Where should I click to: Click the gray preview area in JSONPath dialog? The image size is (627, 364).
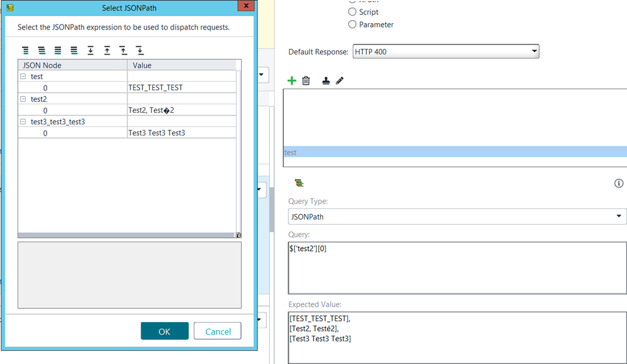129,276
